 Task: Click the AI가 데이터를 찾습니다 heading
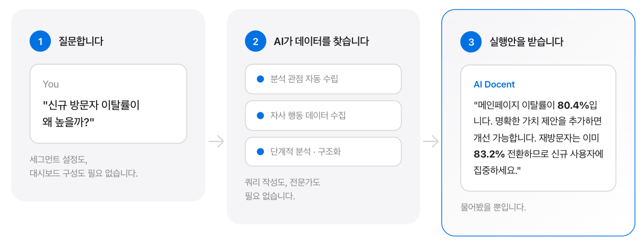[x=321, y=41]
